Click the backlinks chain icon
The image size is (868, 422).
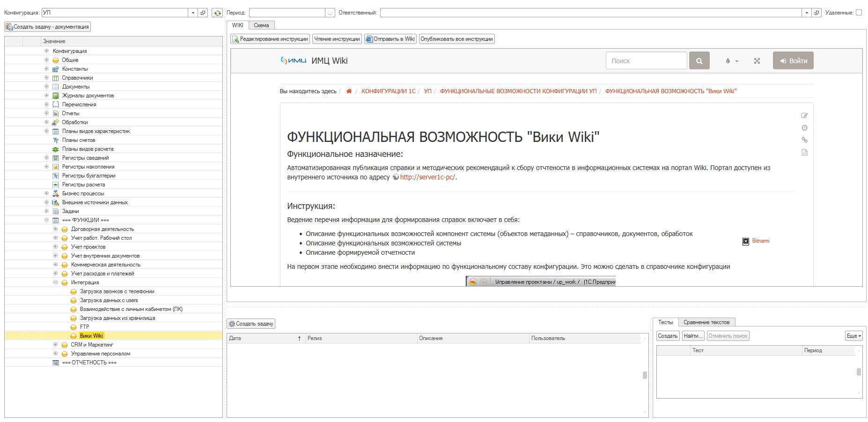[x=804, y=140]
